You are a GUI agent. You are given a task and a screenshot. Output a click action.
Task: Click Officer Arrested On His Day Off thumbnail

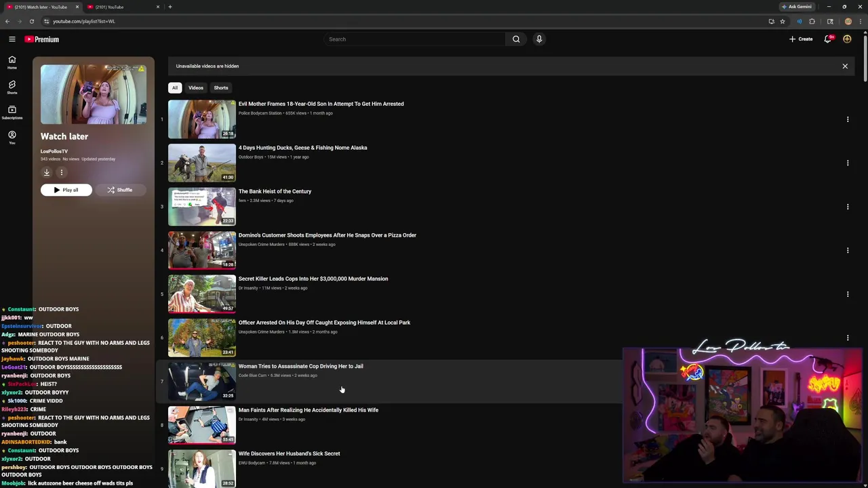click(202, 338)
